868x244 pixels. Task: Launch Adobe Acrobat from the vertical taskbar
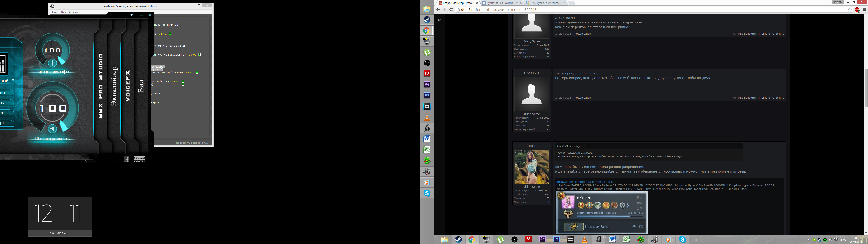click(x=427, y=74)
